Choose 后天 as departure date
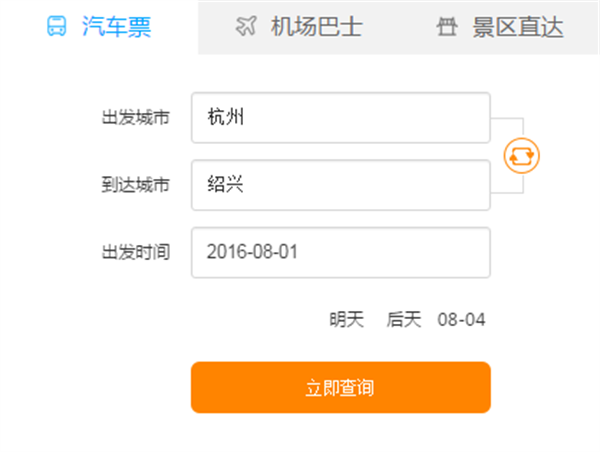The height and width of the screenshot is (452, 600). pyautogui.click(x=404, y=320)
